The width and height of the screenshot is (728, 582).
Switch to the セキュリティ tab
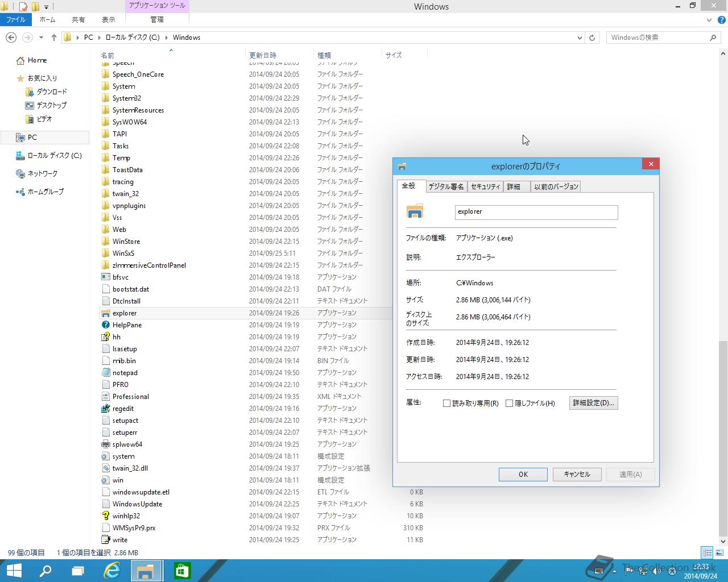coord(485,187)
